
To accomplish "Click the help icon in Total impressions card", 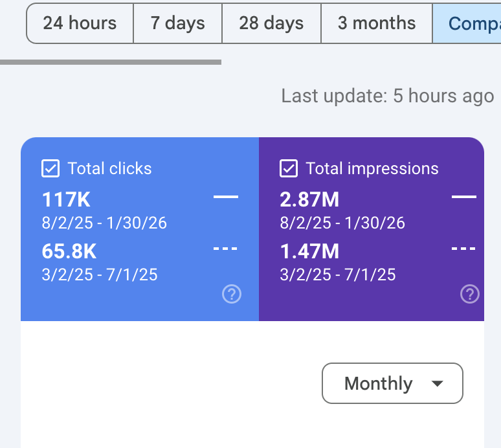I will (470, 295).
